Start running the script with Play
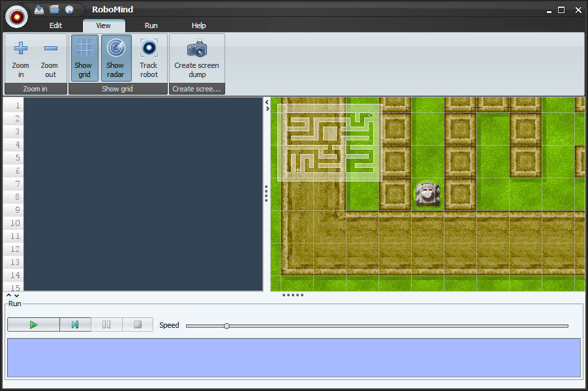Viewport: 588px width, 391px height. [x=33, y=324]
